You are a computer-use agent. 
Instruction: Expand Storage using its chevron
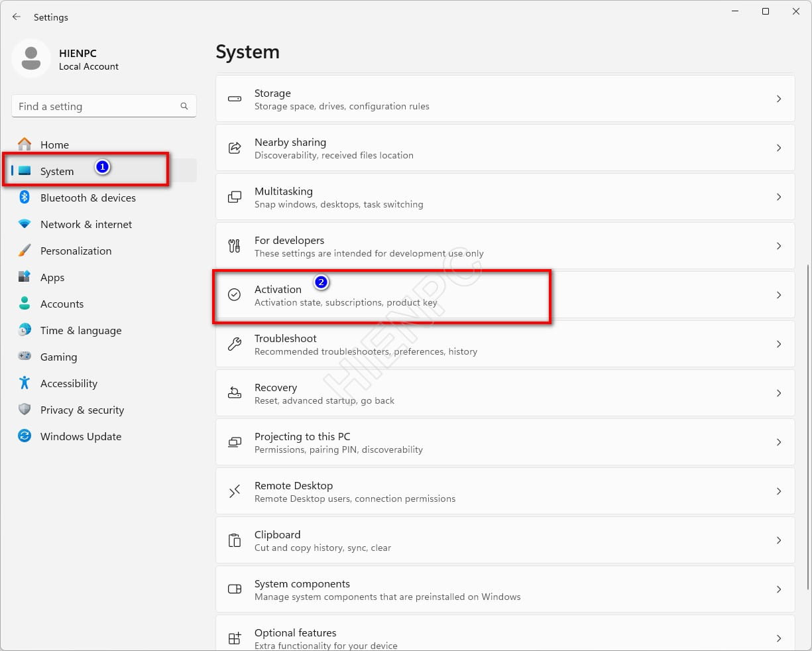click(x=779, y=99)
